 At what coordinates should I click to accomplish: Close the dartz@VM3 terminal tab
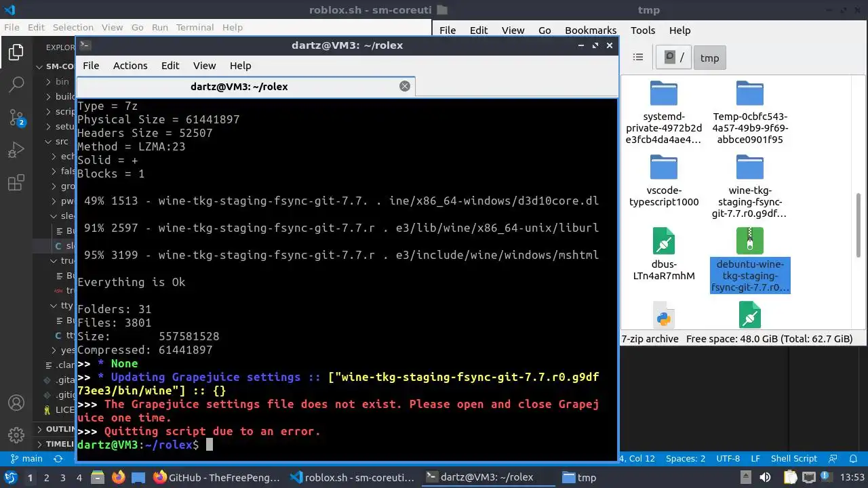coord(405,86)
